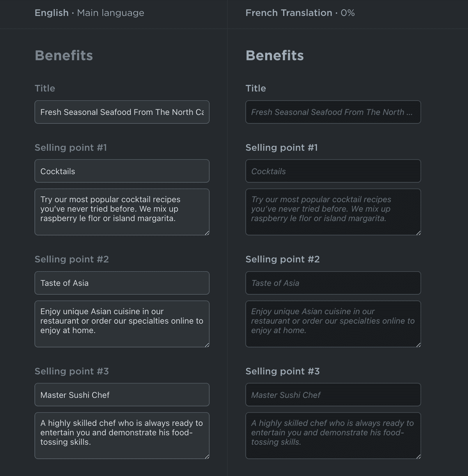
Task: Grab resize handle of English cocktail description
Action: pyautogui.click(x=207, y=233)
